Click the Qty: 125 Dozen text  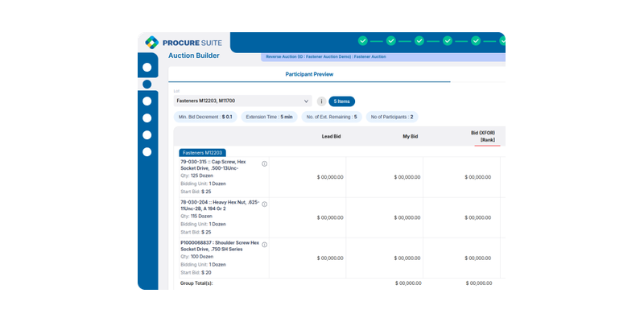[196, 175]
